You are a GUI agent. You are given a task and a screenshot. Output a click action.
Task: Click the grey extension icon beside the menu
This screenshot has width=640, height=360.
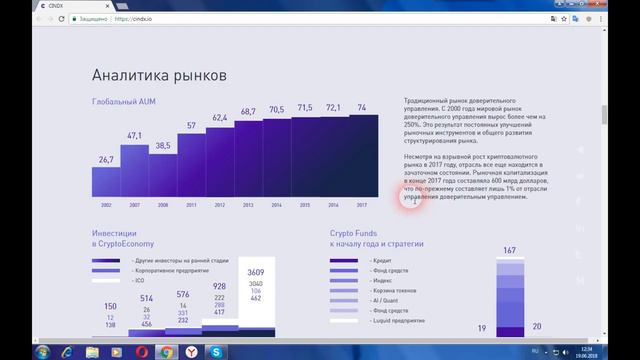589,19
